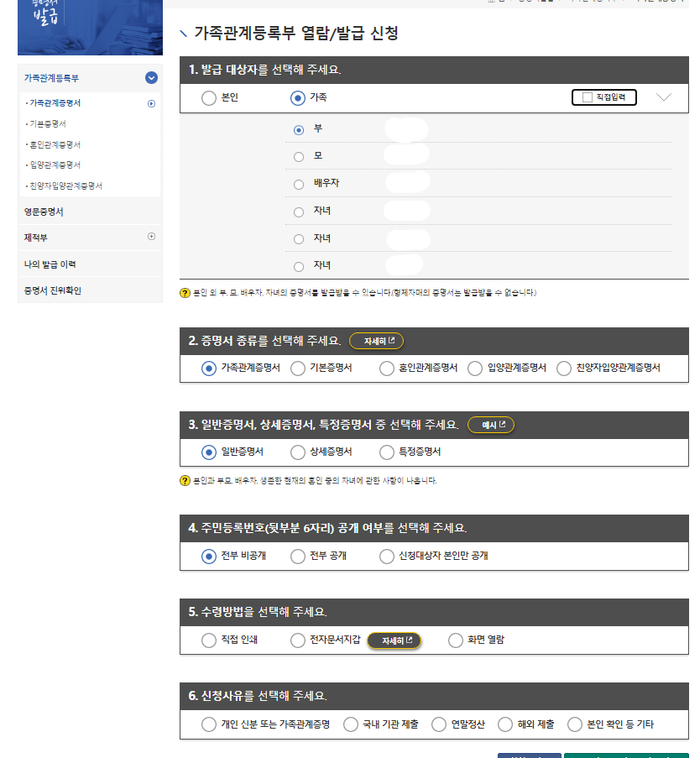Collapse family list with down chevron

(x=664, y=97)
